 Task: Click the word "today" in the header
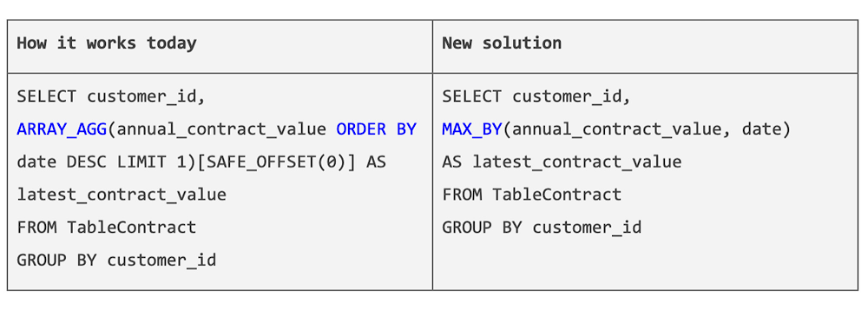[171, 43]
